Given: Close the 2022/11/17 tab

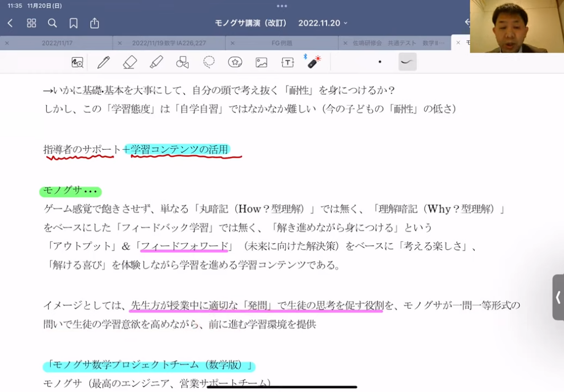Looking at the screenshot, I should point(7,43).
